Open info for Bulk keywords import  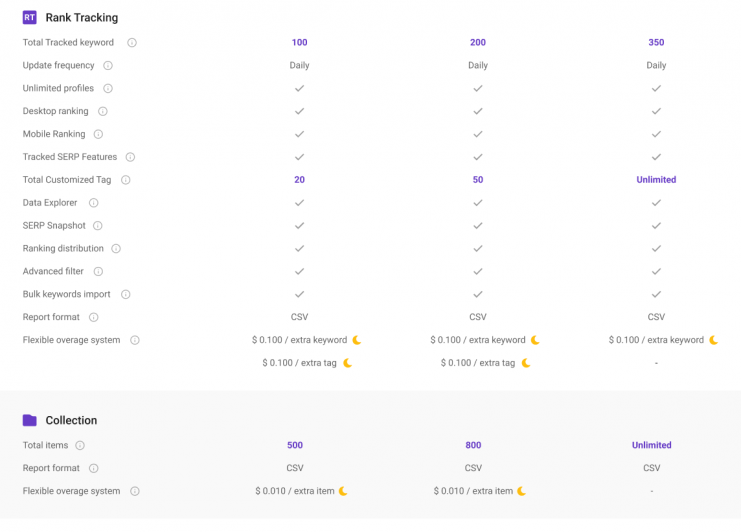(125, 294)
